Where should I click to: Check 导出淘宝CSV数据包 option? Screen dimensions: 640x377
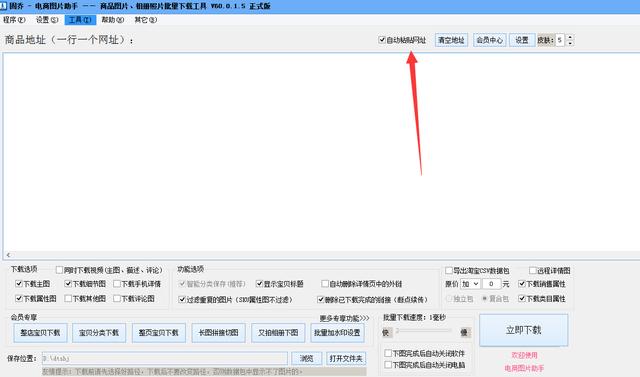[449, 271]
